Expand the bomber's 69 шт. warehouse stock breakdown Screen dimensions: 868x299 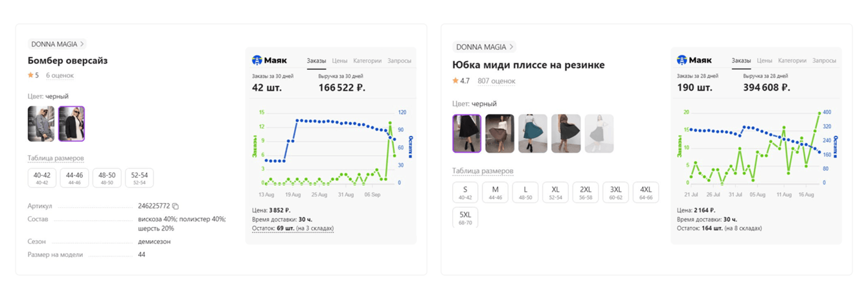(x=293, y=228)
